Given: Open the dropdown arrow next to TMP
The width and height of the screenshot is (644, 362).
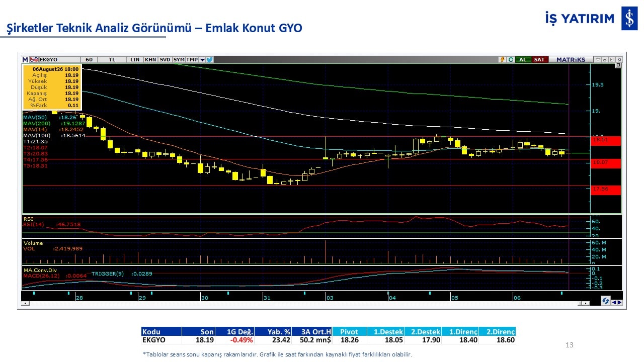Looking at the screenshot, I should 202,59.
